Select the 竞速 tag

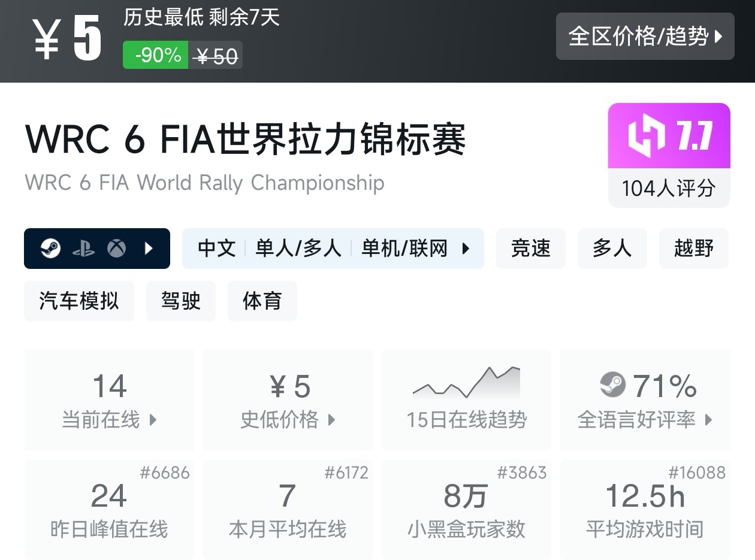point(531,248)
